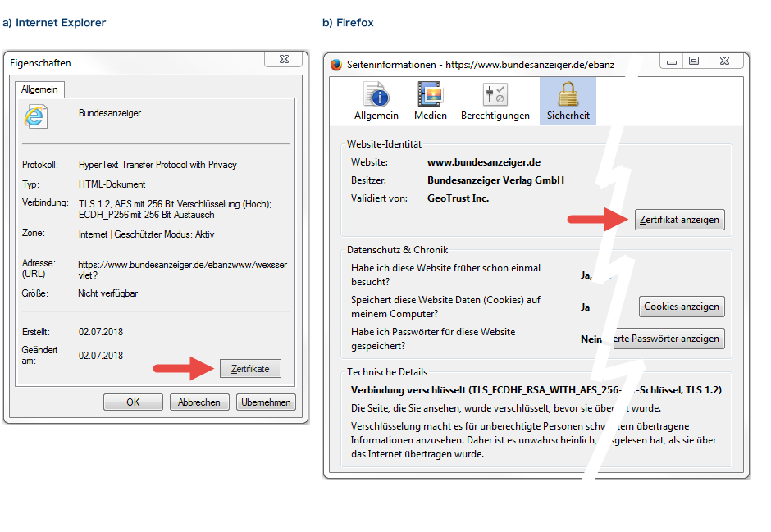Click the Erstellt date 02.07.2018
The height and width of the screenshot is (532, 771).
tap(101, 332)
